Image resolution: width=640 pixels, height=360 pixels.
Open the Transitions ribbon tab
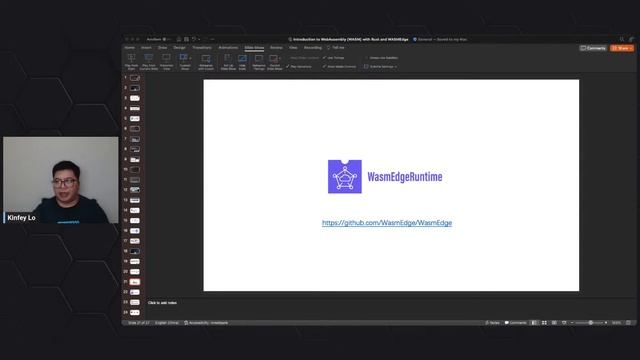click(202, 48)
